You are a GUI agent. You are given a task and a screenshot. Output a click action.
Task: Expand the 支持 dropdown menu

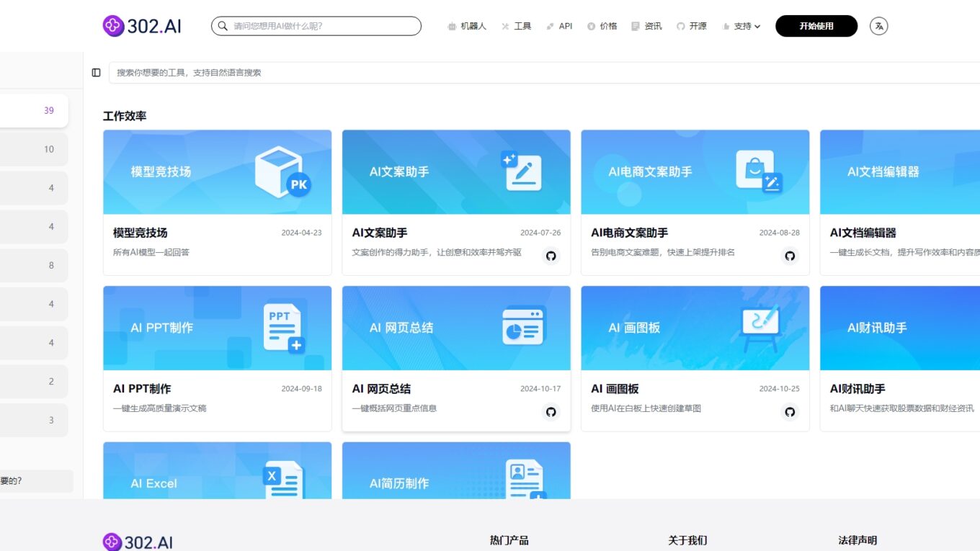(x=741, y=26)
